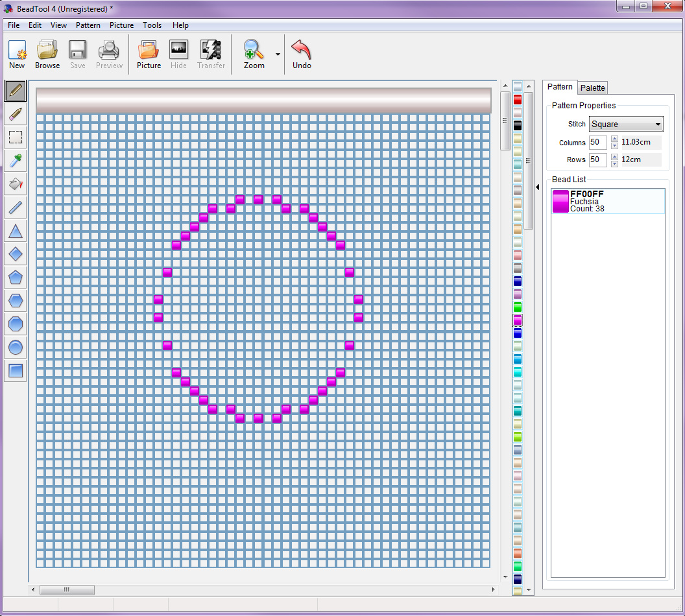Click the canvas scroll down arrow
The image size is (685, 616).
pos(505,577)
